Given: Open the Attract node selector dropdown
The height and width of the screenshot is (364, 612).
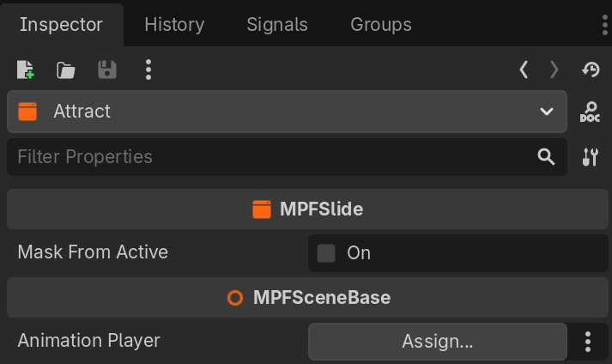Looking at the screenshot, I should (x=287, y=112).
